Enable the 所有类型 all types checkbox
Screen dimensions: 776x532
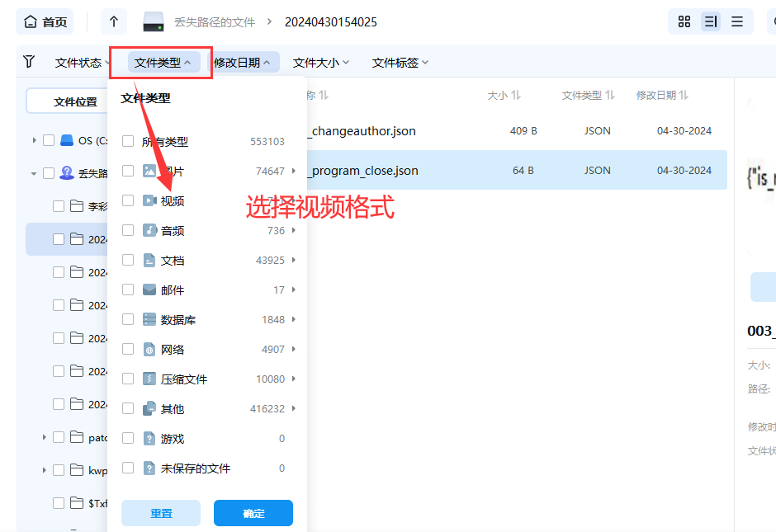click(x=129, y=140)
